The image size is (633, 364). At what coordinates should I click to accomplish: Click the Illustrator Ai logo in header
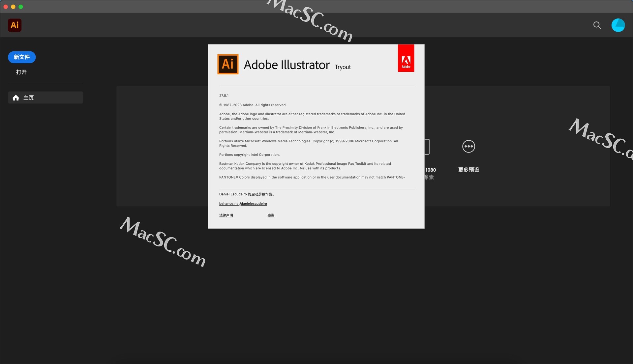(x=15, y=25)
